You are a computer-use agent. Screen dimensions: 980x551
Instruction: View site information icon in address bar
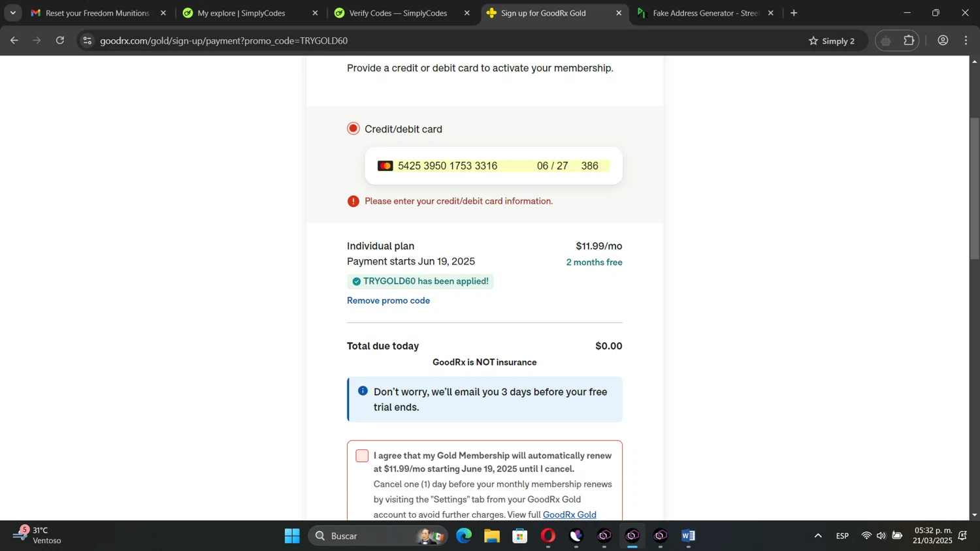click(87, 40)
